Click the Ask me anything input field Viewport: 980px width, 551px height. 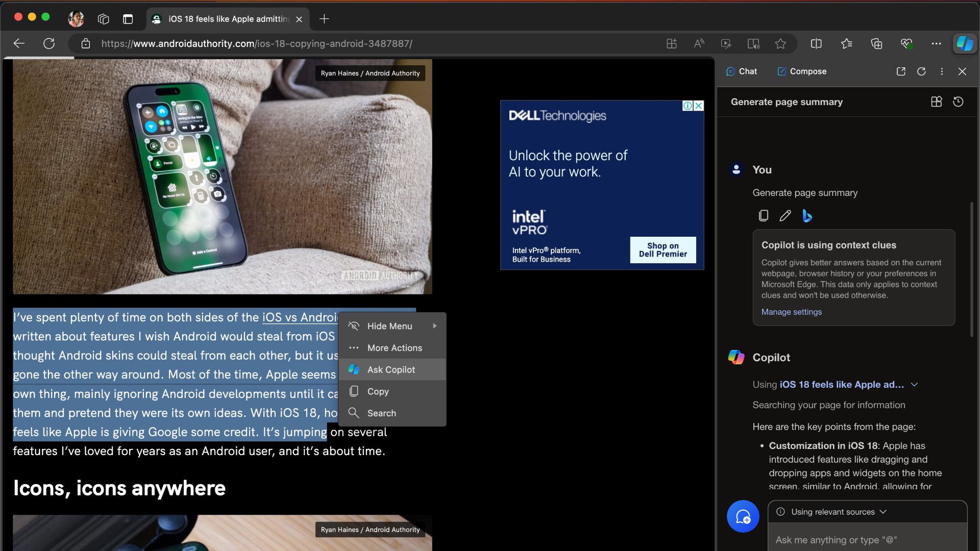(x=868, y=540)
